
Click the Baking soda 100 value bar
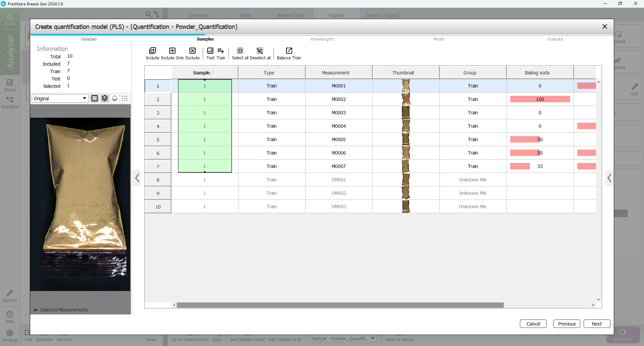click(x=540, y=99)
